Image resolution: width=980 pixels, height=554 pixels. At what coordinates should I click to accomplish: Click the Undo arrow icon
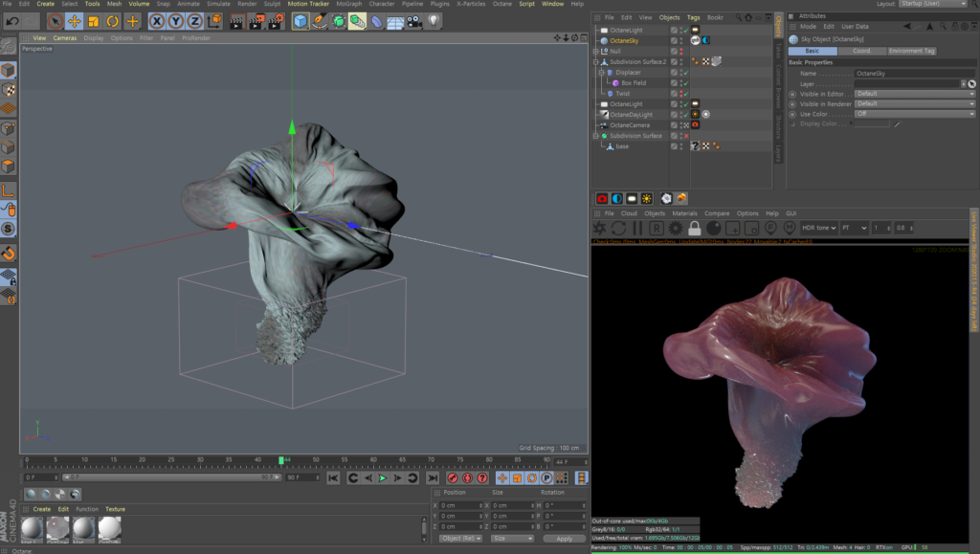[x=12, y=21]
